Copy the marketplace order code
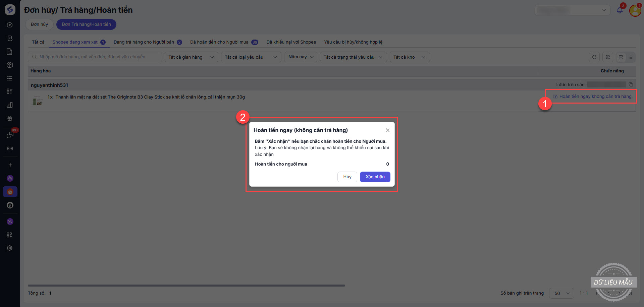This screenshot has width=644, height=307. [631, 84]
